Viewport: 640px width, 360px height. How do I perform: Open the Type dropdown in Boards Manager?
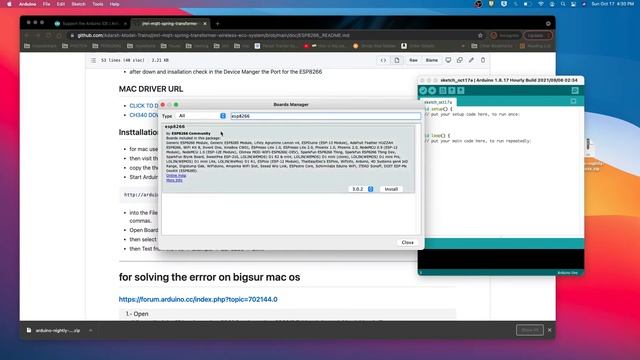(x=202, y=116)
